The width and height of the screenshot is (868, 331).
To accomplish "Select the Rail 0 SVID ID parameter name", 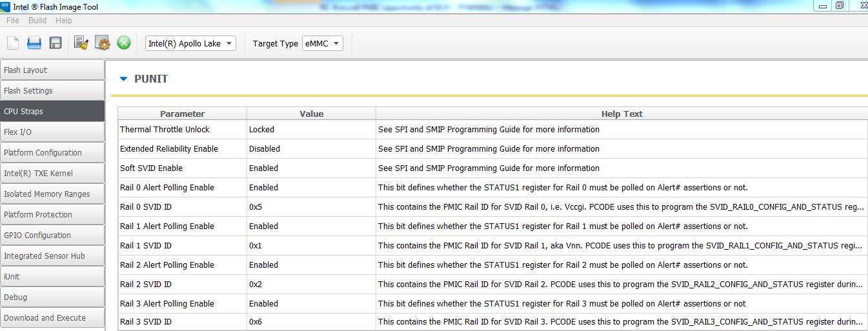I will click(x=146, y=207).
